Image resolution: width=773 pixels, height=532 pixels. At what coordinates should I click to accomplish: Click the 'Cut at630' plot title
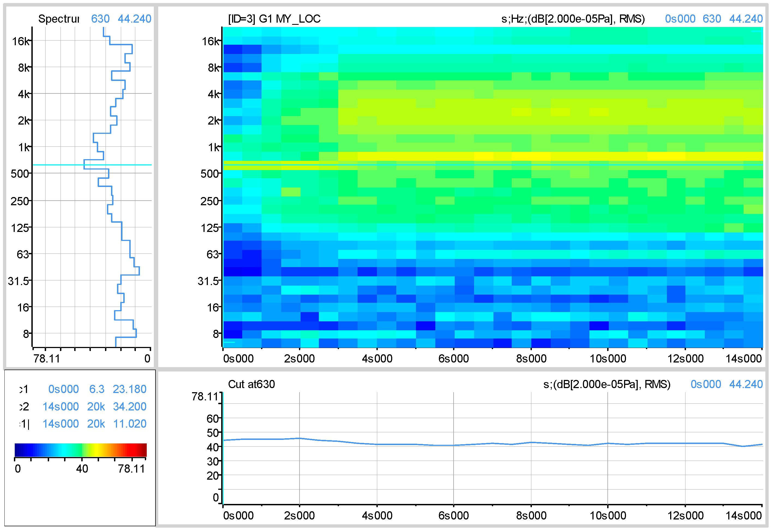(251, 384)
